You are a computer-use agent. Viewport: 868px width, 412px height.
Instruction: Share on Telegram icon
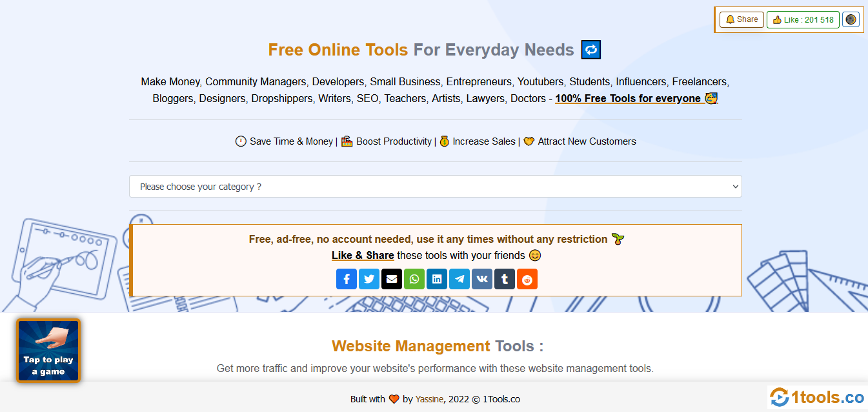pos(459,279)
